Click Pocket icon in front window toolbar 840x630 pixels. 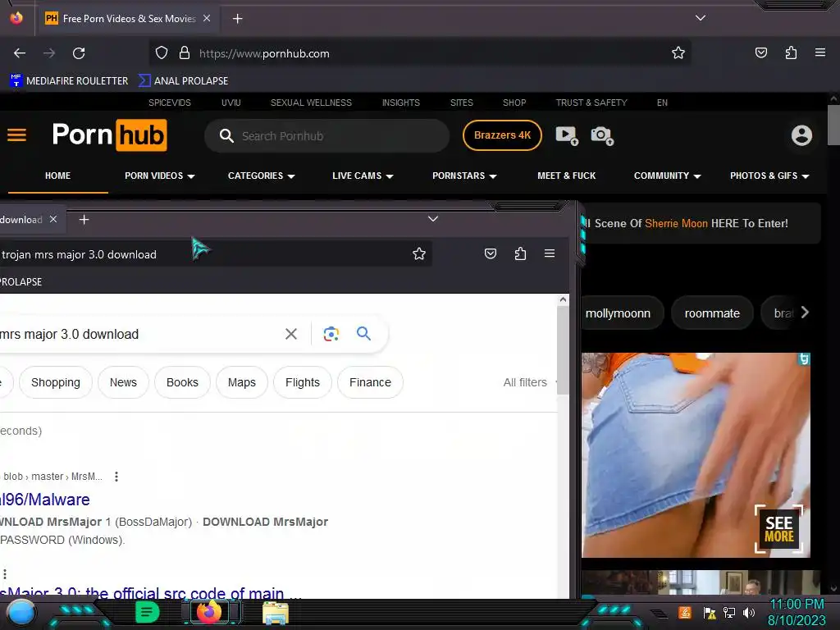pos(491,253)
